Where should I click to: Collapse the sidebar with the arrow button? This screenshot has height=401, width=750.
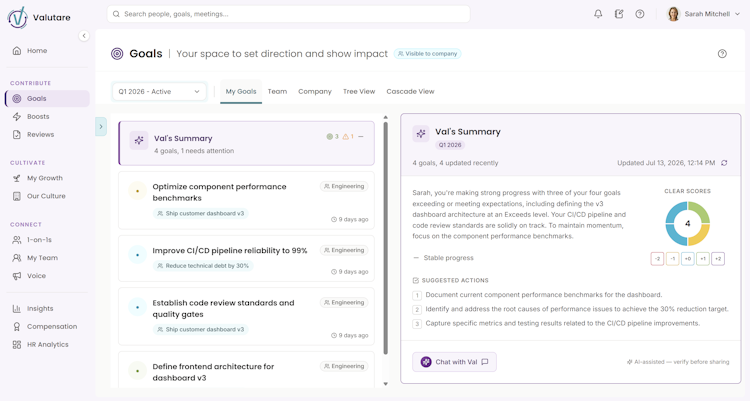[x=84, y=36]
